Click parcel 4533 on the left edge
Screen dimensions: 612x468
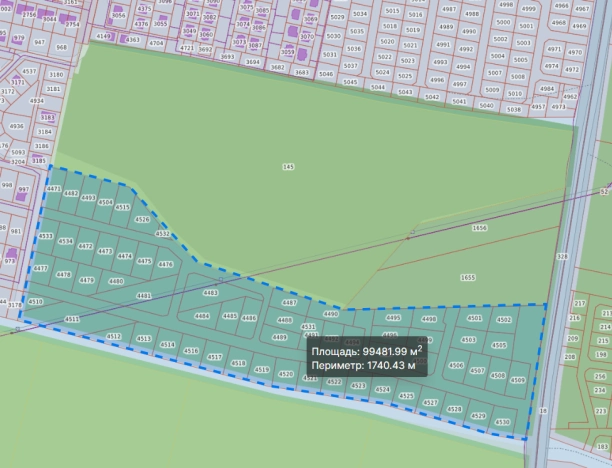tap(45, 236)
